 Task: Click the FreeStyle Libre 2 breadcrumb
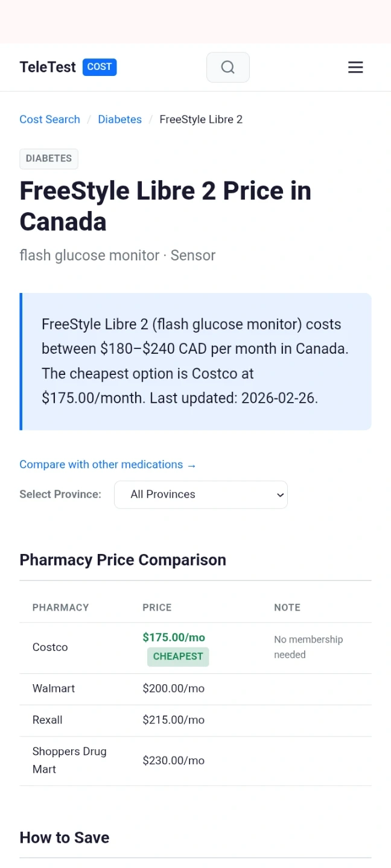pyautogui.click(x=201, y=119)
